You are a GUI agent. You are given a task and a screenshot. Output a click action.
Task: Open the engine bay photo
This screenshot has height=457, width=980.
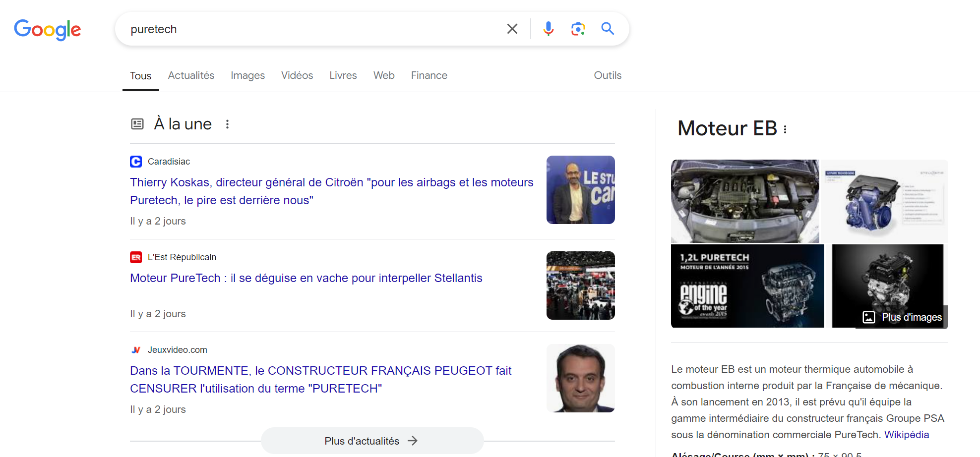click(745, 201)
